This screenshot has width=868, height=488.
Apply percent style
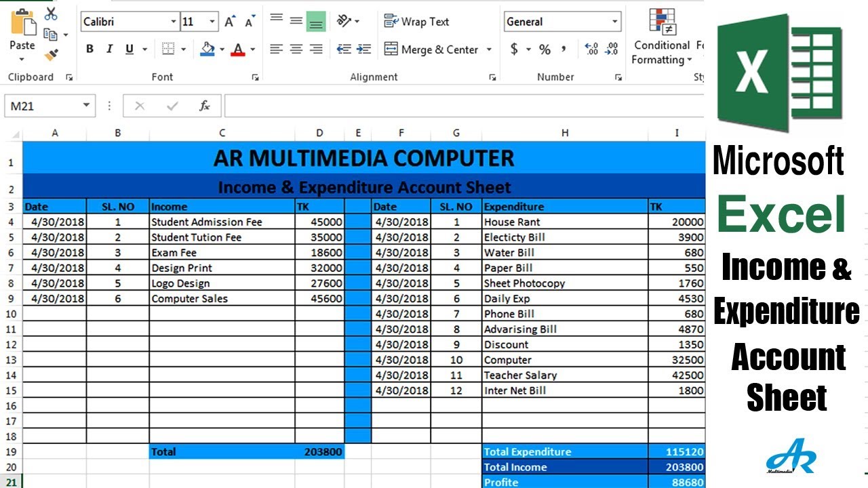point(545,49)
